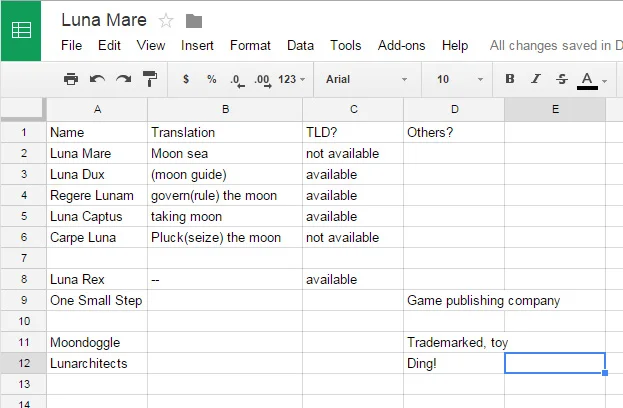623x408 pixels.
Task: Select the Game publishing company cell
Action: [x=454, y=300]
